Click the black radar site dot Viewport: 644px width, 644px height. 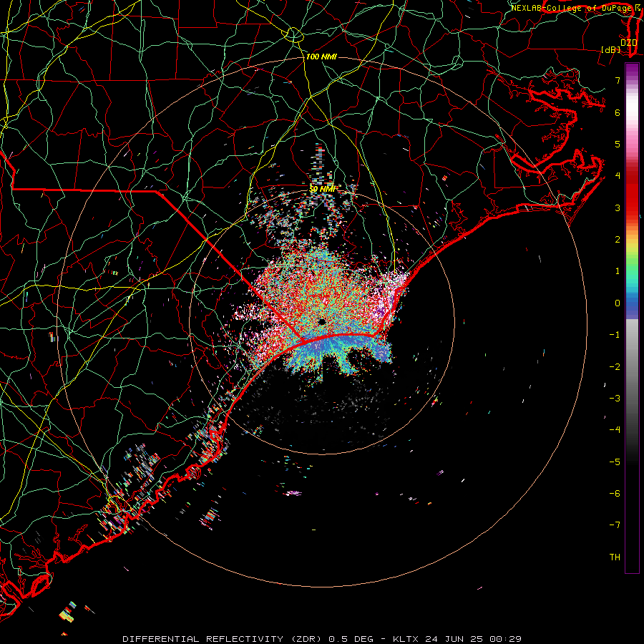point(322,321)
